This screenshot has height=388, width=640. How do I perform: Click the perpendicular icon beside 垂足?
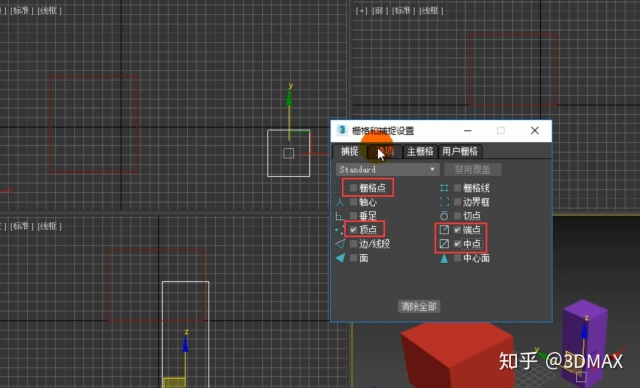pos(340,216)
